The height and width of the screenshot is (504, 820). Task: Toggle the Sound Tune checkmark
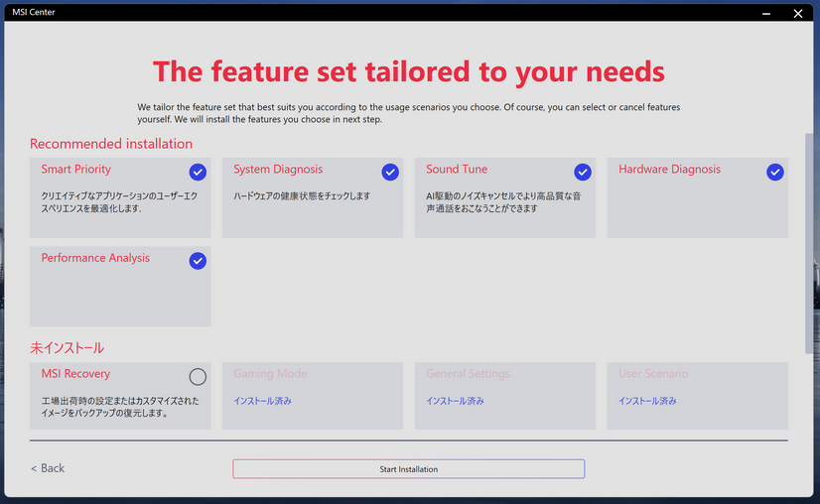pos(583,172)
